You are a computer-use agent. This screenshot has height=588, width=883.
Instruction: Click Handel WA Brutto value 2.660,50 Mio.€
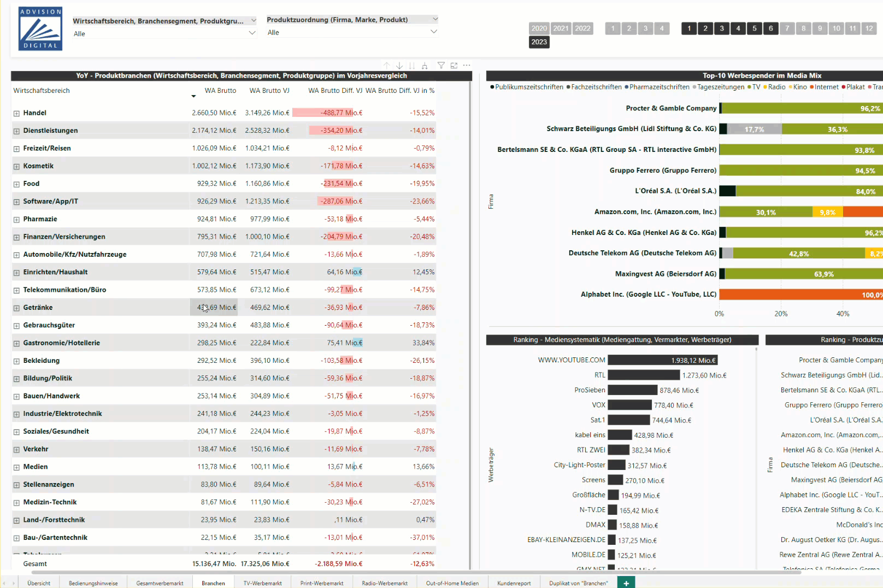tap(214, 113)
